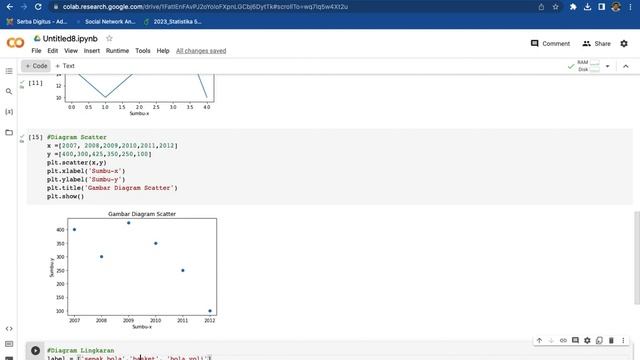Viewport: 640px width, 360px height.
Task: Run the Diagram Lingkaran cell
Action: (36, 350)
